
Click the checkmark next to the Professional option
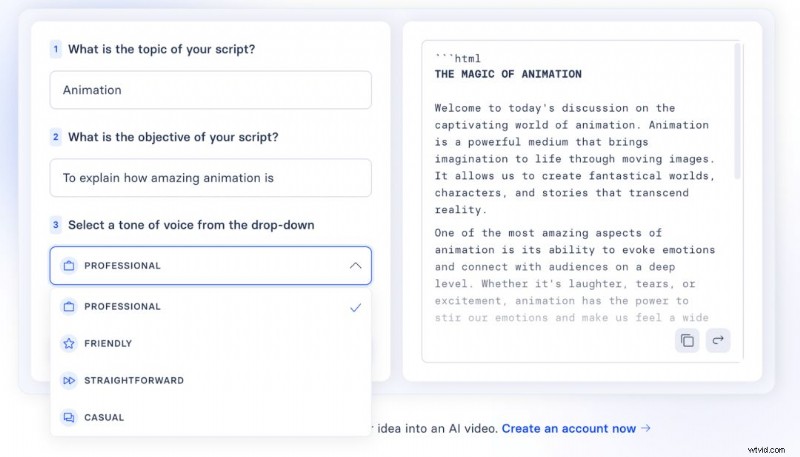(356, 307)
